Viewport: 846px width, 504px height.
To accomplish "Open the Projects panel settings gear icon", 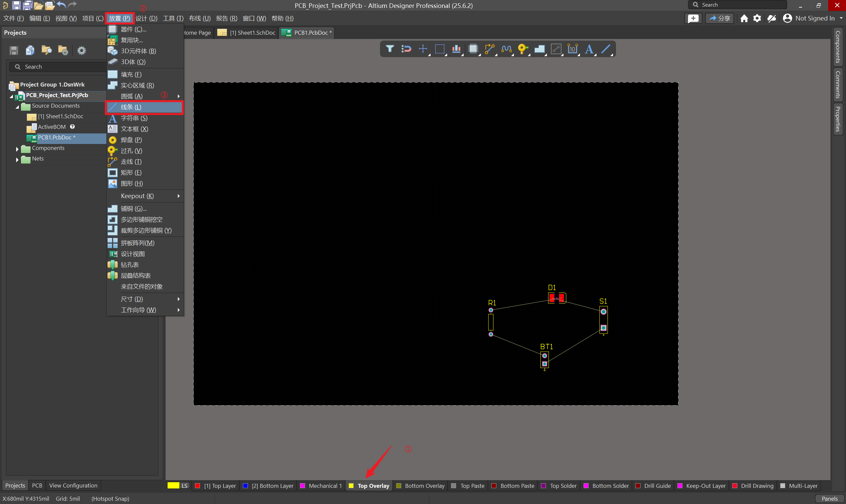I will [82, 51].
